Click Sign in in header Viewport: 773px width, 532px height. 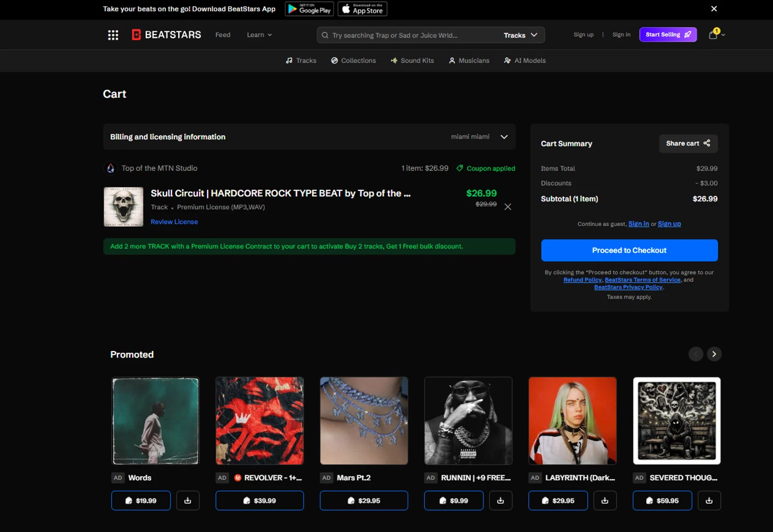tap(621, 35)
